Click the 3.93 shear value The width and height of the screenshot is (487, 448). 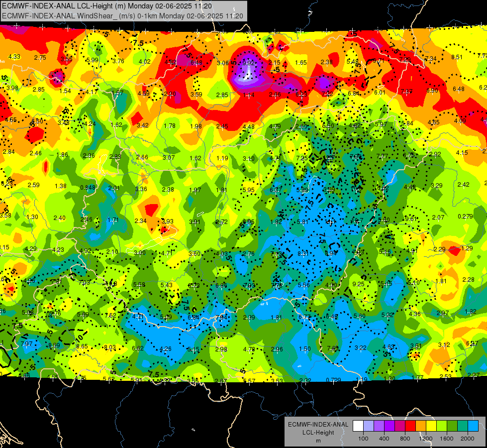(168, 222)
